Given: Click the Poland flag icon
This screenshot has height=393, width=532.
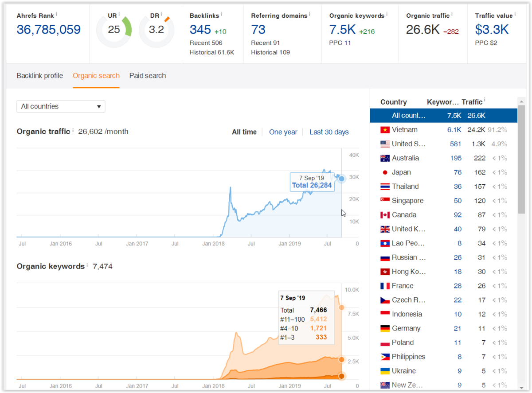Looking at the screenshot, I should tap(385, 342).
